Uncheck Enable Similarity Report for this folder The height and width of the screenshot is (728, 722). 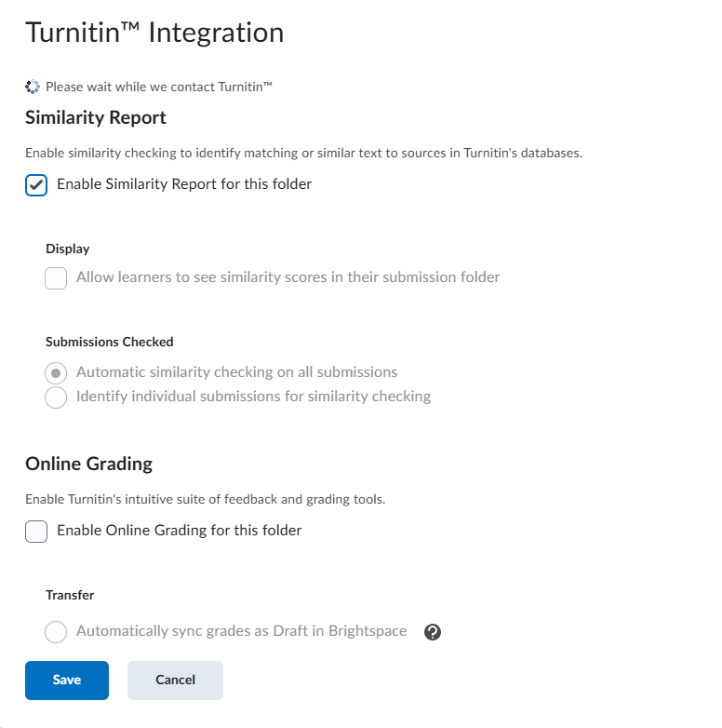[x=36, y=185]
